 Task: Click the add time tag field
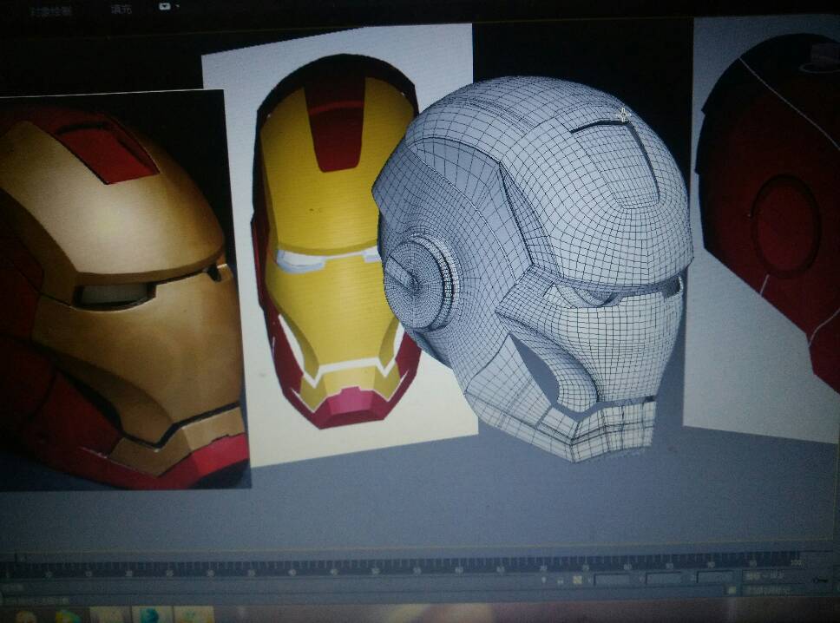click(x=769, y=591)
